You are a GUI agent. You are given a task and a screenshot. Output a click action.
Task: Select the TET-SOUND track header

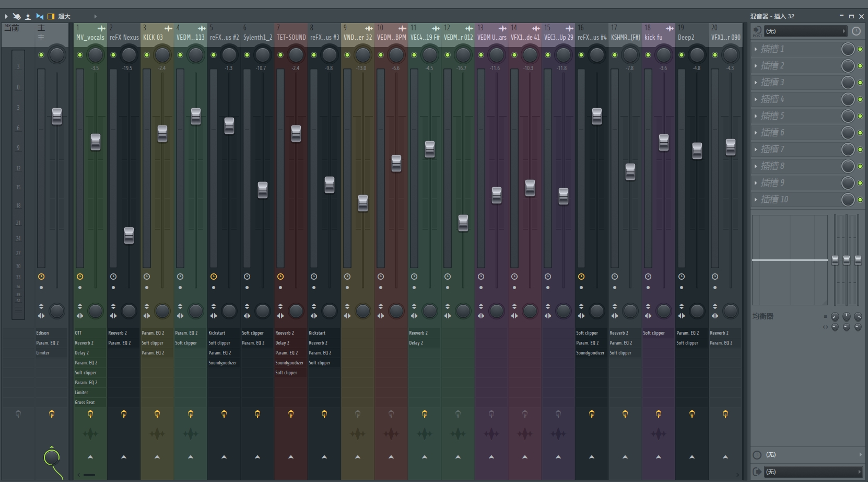pos(291,35)
